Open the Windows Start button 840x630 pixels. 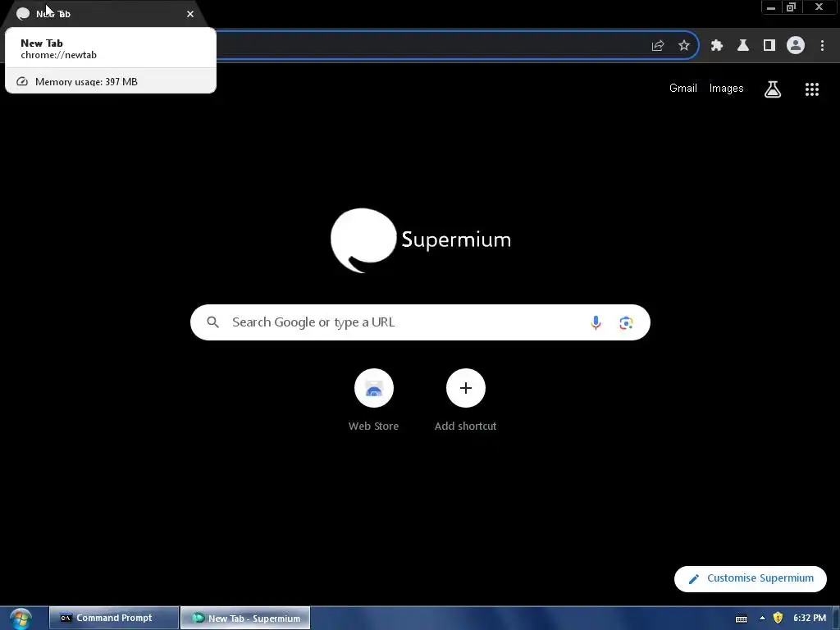[x=21, y=619]
